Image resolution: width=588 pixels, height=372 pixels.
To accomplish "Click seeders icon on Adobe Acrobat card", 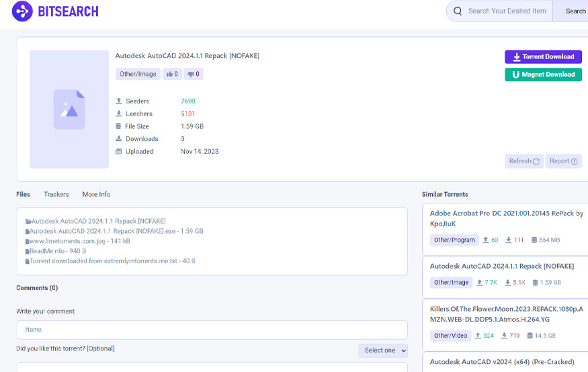I will click(486, 240).
